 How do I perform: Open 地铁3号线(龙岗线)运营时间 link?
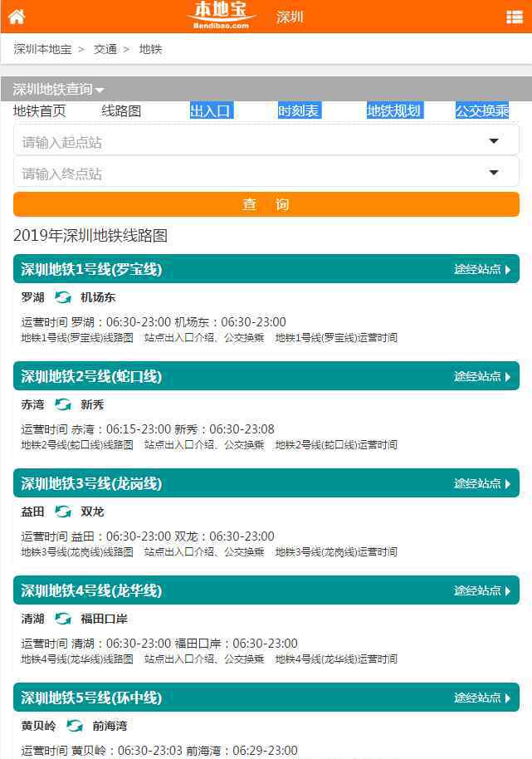point(336,552)
